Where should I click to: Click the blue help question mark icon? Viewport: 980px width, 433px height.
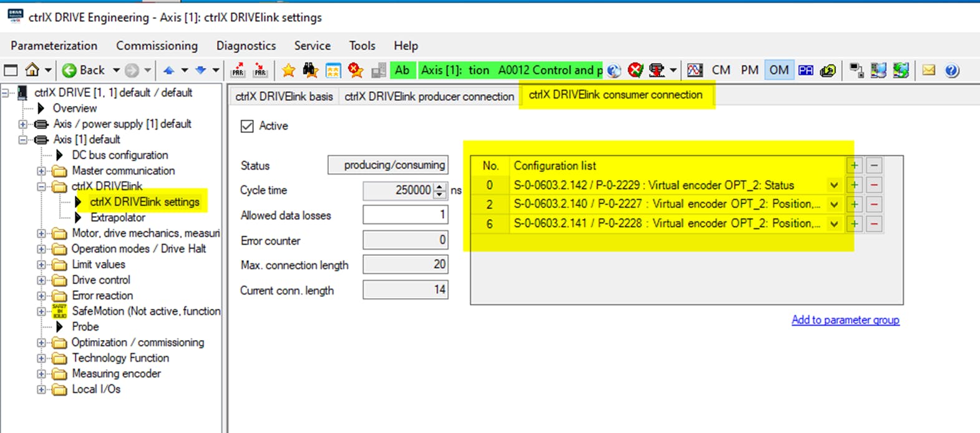coord(951,70)
